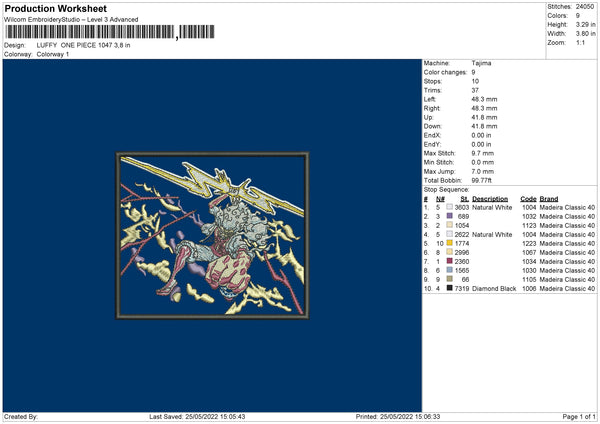Click the St. column header
This screenshot has width=600, height=424.
[x=465, y=199]
